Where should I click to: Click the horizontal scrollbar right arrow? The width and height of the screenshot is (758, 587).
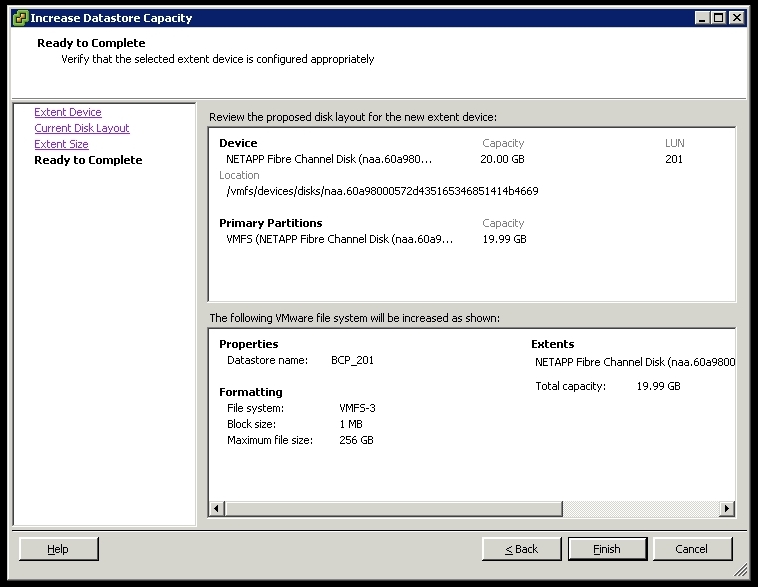(x=727, y=509)
